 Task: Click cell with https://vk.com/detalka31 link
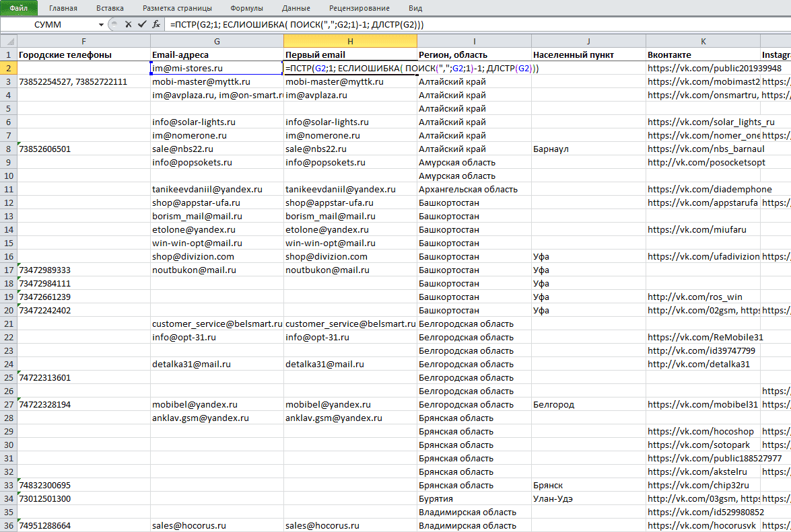pos(703,365)
